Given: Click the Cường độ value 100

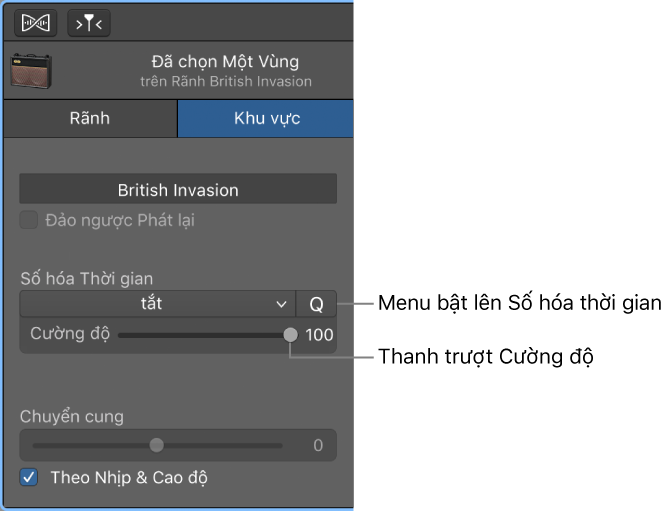Looking at the screenshot, I should coord(319,335).
